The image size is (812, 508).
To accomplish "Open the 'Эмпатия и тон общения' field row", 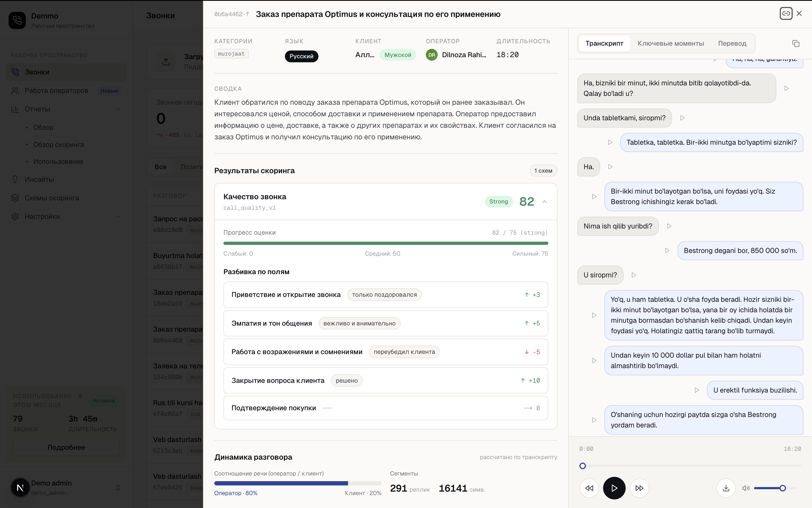I will point(386,323).
